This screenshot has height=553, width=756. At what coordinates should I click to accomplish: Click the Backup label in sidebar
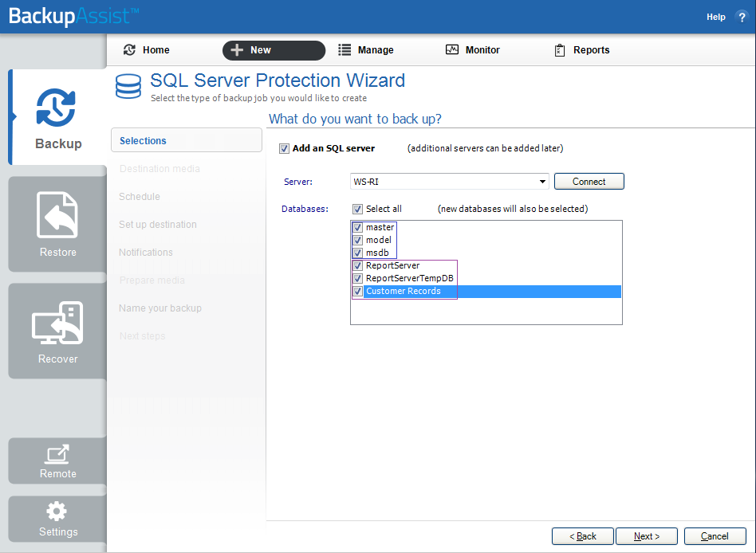click(58, 143)
